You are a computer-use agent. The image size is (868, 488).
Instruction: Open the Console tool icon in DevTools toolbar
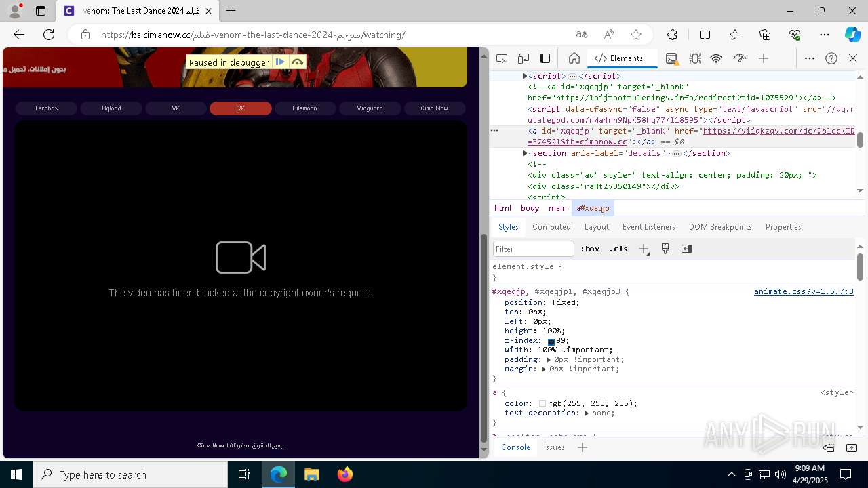[671, 58]
